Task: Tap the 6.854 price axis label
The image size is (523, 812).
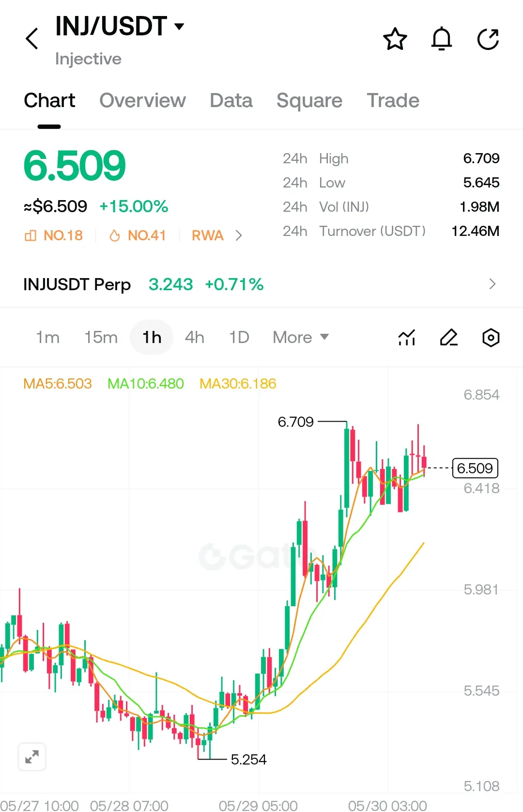Action: coord(481,395)
